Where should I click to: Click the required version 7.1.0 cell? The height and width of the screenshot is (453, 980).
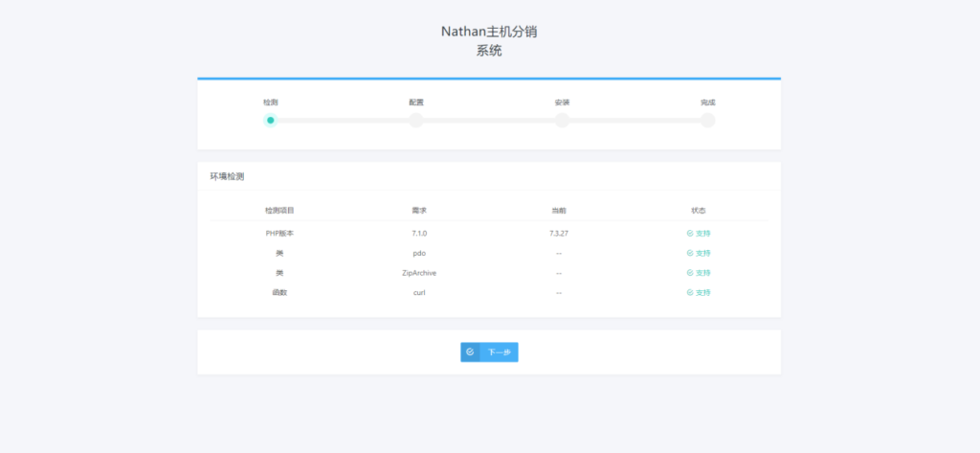(419, 234)
